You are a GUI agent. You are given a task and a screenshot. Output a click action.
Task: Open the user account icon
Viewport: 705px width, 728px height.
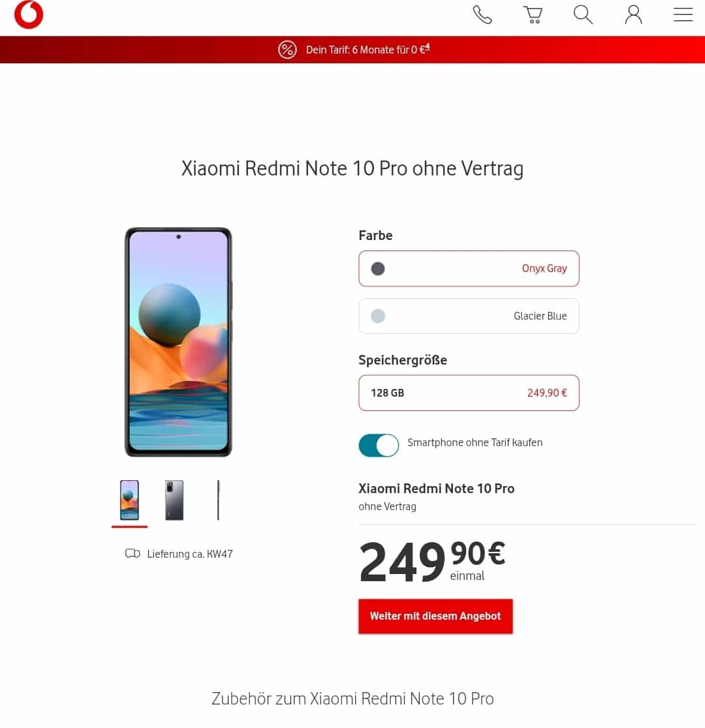[633, 15]
